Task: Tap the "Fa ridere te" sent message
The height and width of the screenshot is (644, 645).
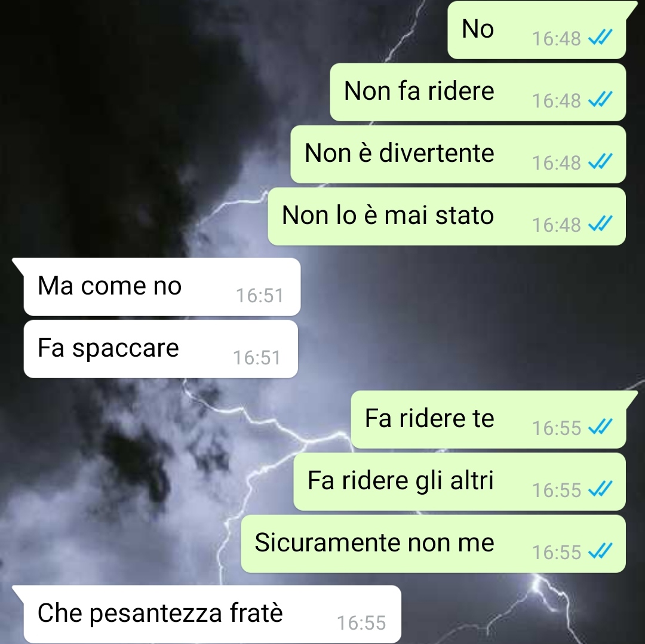Action: tap(489, 419)
